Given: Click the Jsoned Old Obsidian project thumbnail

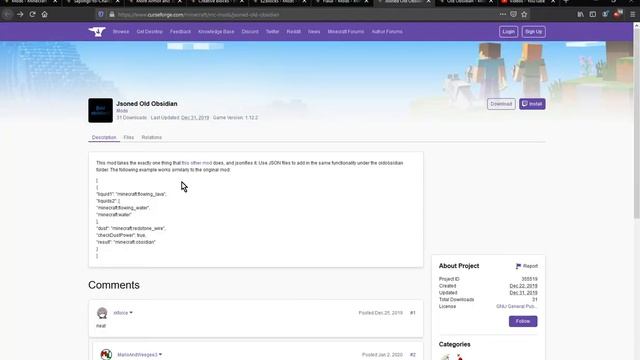Looking at the screenshot, I should tap(100, 110).
